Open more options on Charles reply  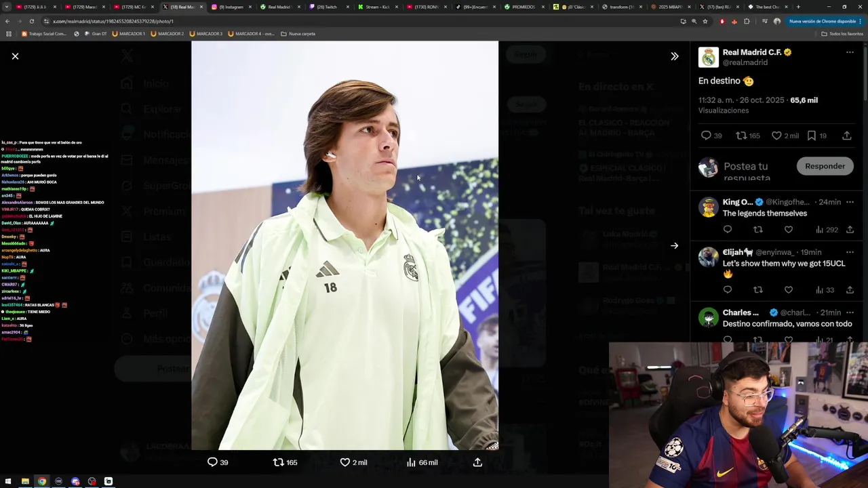point(850,312)
